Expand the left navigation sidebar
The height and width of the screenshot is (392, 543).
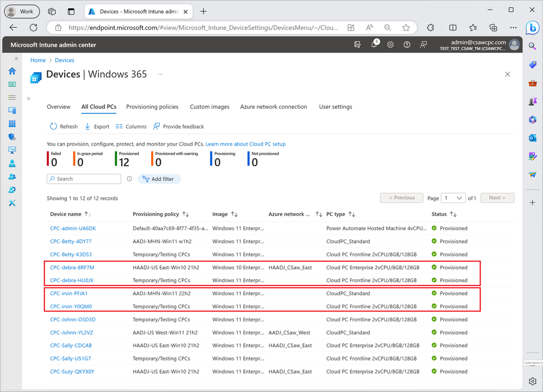[x=16, y=59]
